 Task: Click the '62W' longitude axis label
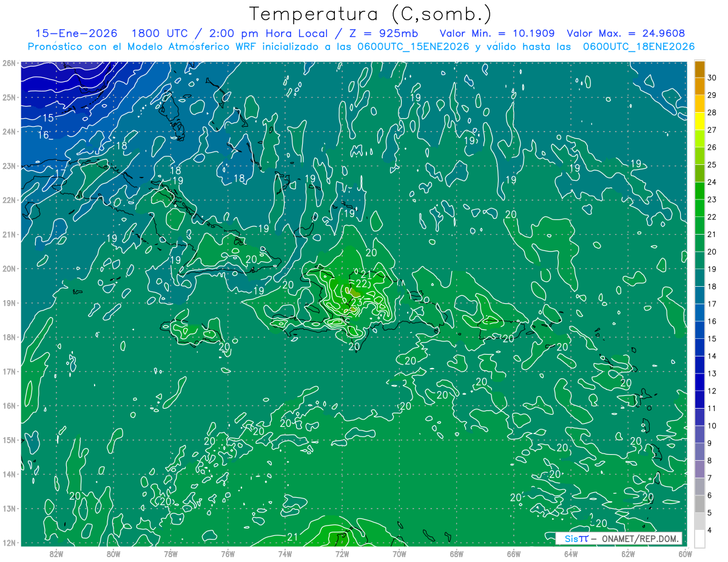click(x=628, y=554)
